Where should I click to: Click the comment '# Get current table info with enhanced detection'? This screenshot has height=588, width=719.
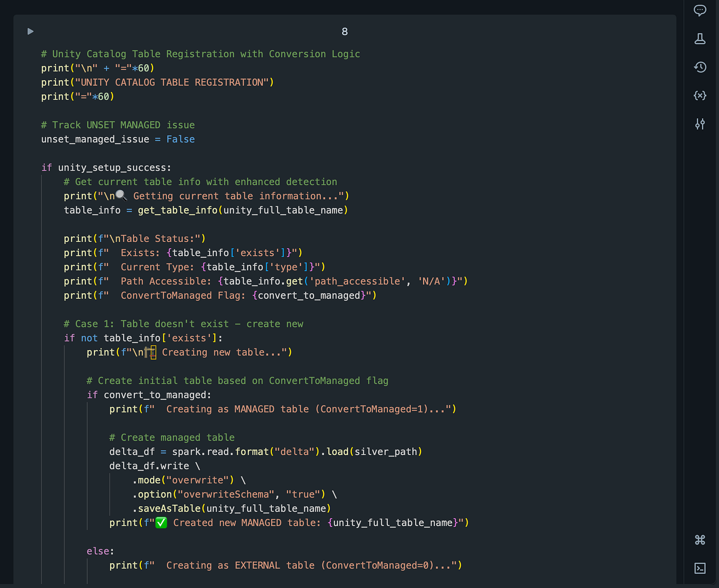click(x=201, y=182)
